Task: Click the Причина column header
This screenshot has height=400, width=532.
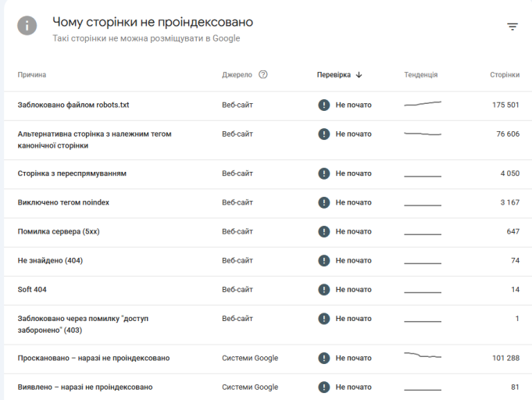Action: pos(32,75)
